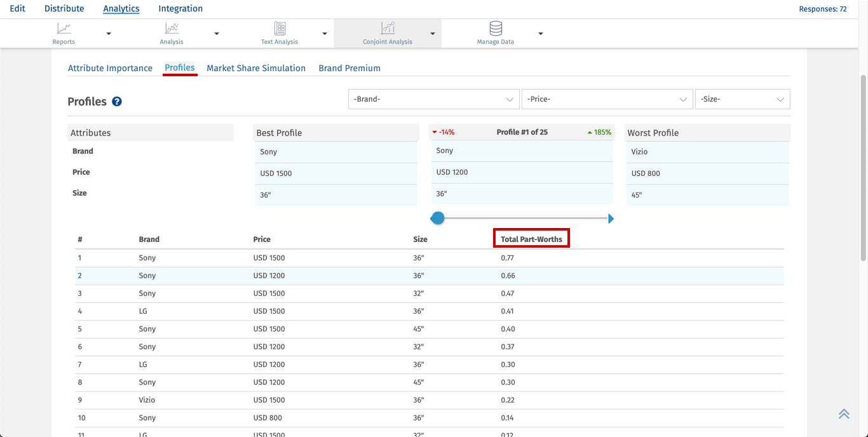Click the Reports chart icon
Screen dimensions: 868x437
click(x=64, y=29)
